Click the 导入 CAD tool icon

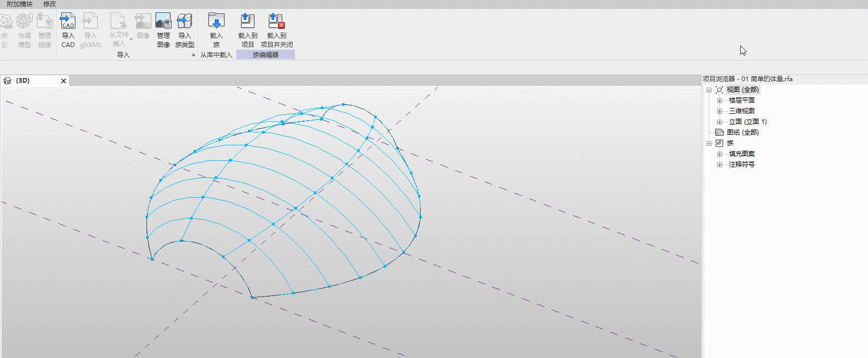[x=68, y=21]
